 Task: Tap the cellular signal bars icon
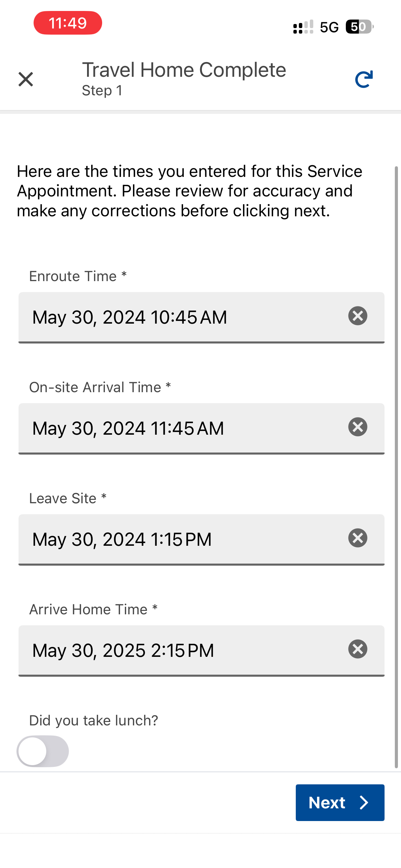[x=303, y=27]
